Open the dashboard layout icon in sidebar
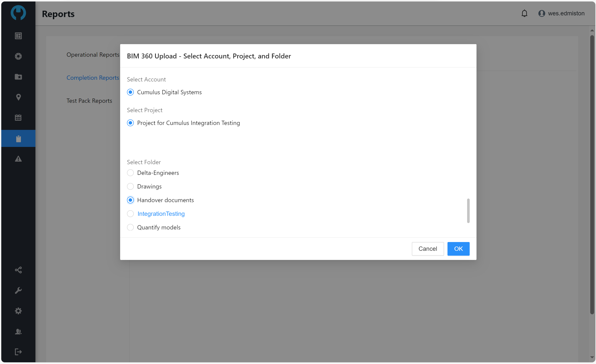596x364 pixels. [x=18, y=36]
